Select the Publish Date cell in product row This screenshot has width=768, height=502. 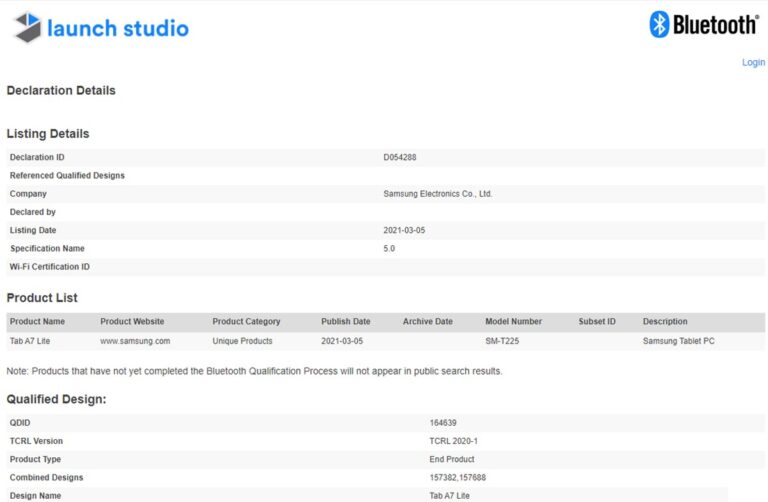[x=342, y=341]
